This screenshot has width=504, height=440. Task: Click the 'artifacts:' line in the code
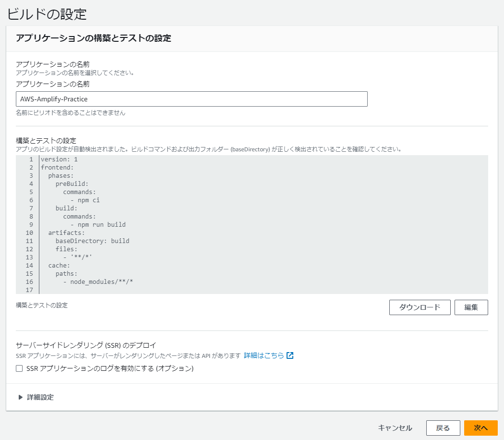point(67,233)
